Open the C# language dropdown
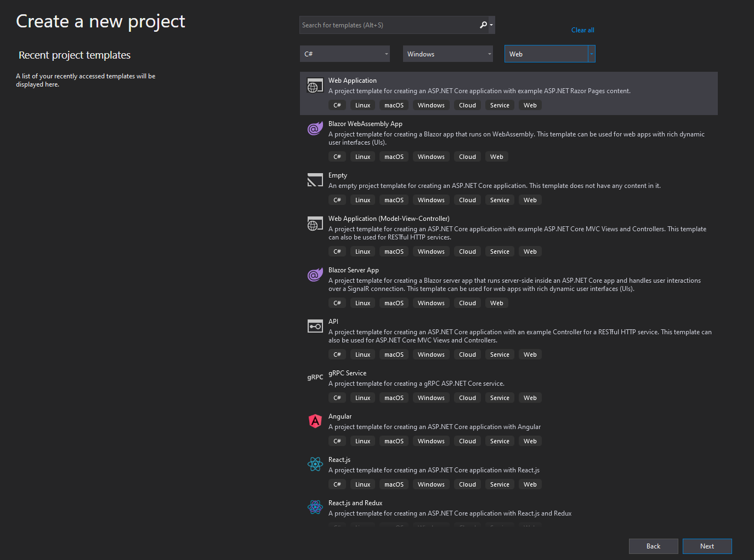Image resolution: width=754 pixels, height=560 pixels. (344, 53)
